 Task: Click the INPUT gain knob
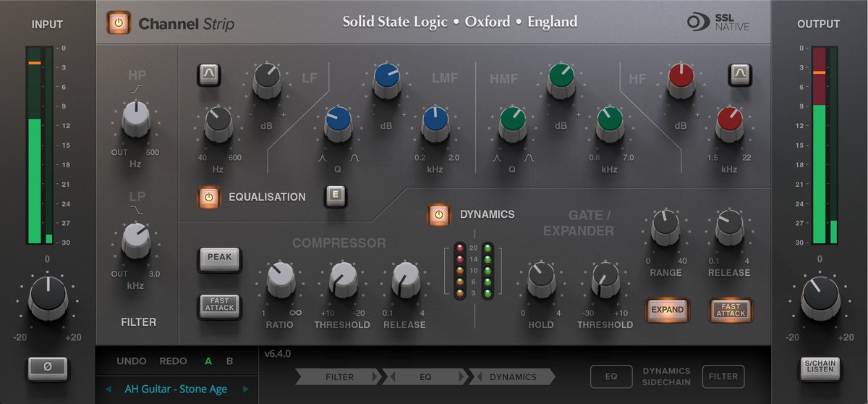(x=48, y=297)
